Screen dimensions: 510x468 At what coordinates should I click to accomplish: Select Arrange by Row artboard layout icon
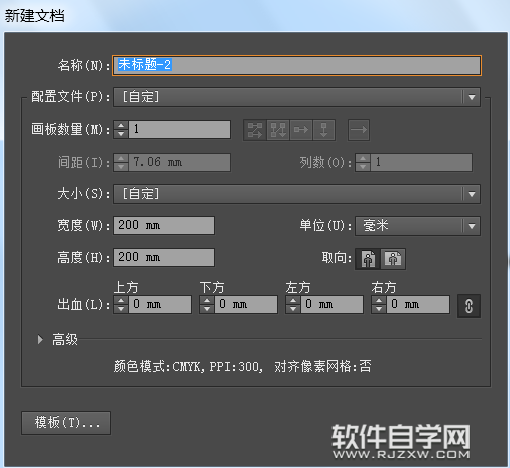[301, 130]
